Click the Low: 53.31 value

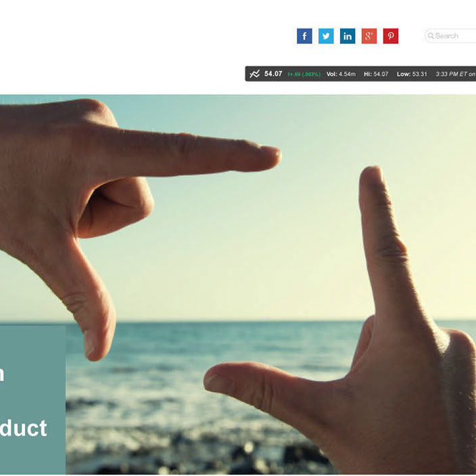[x=412, y=74]
